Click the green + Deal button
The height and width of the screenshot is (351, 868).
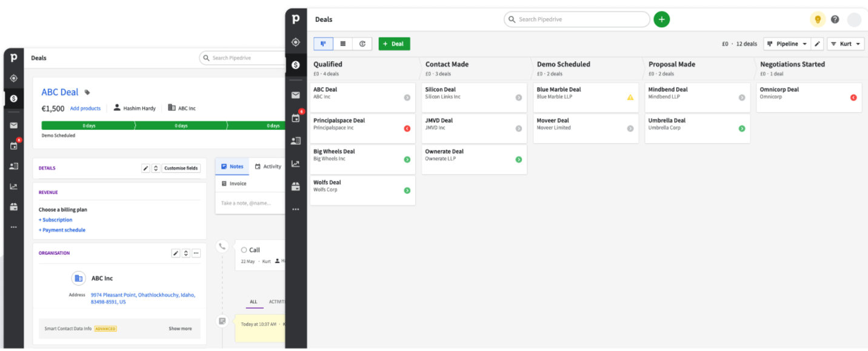point(393,43)
